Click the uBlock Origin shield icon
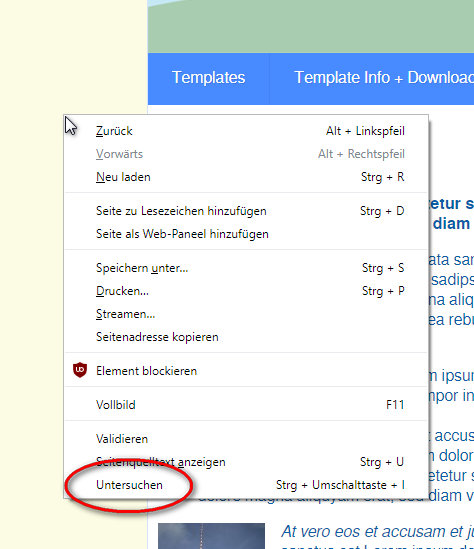Image resolution: width=474 pixels, height=549 pixels. click(x=80, y=370)
